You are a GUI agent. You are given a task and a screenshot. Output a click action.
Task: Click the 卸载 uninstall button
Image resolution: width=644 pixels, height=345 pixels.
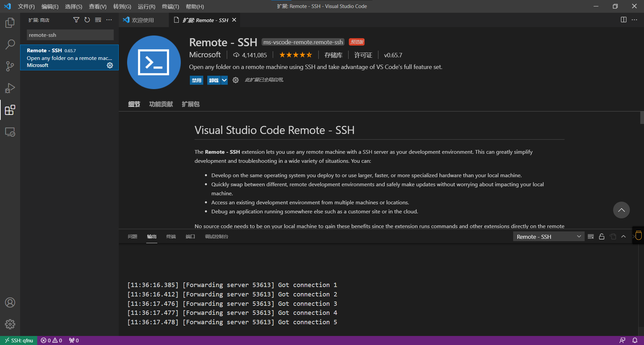pyautogui.click(x=214, y=80)
